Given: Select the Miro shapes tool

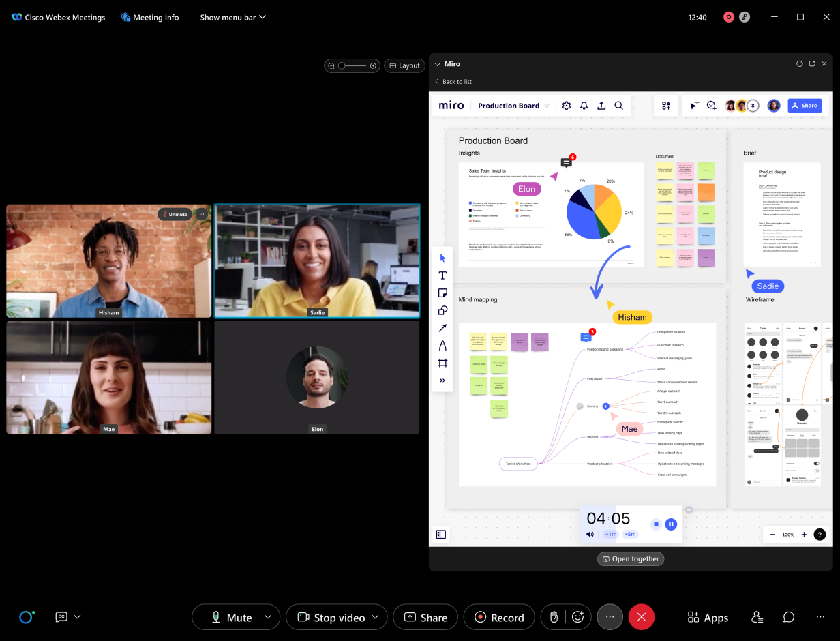Looking at the screenshot, I should pos(442,310).
